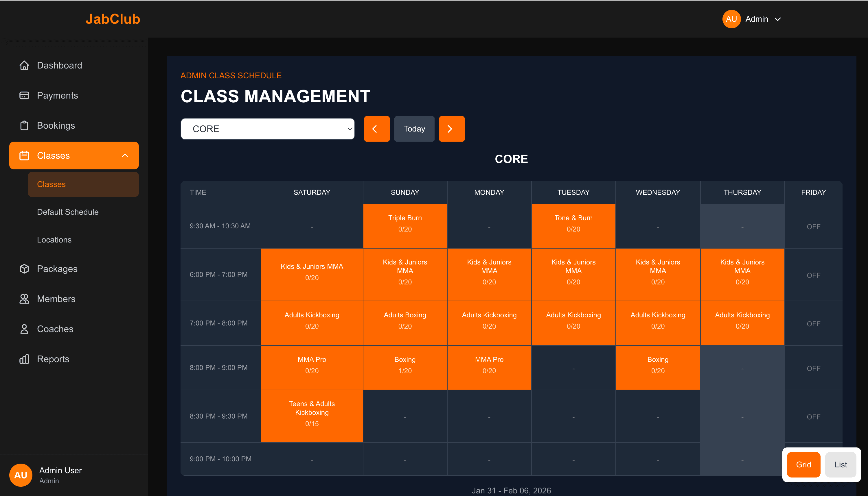Collapse the Classes sidebar section chevron
Viewport: 868px width, 496px height.
(125, 155)
